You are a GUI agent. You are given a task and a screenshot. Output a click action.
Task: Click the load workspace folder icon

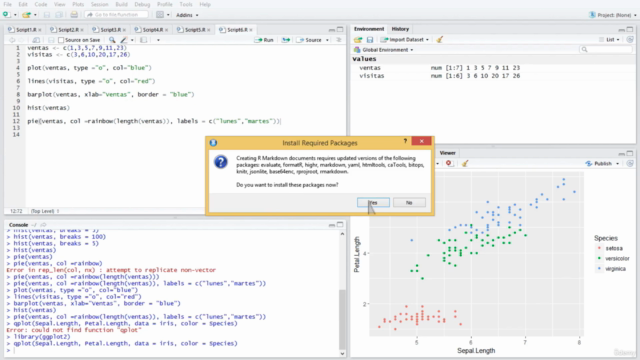[x=358, y=40]
